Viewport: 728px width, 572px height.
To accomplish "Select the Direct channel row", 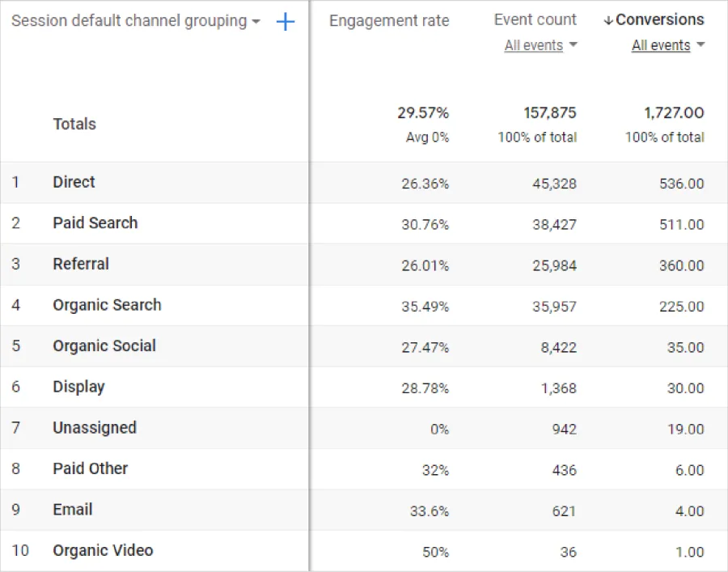I will click(74, 182).
